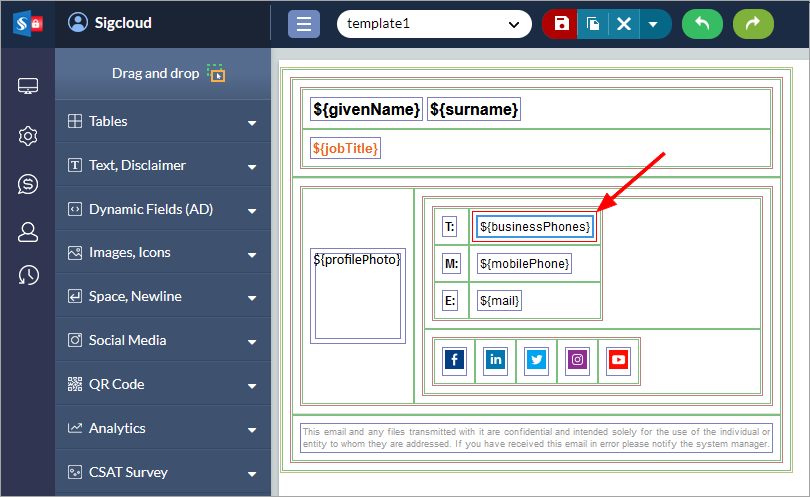Click the clock history icon in sidebar
The width and height of the screenshot is (810, 497).
coord(28,275)
